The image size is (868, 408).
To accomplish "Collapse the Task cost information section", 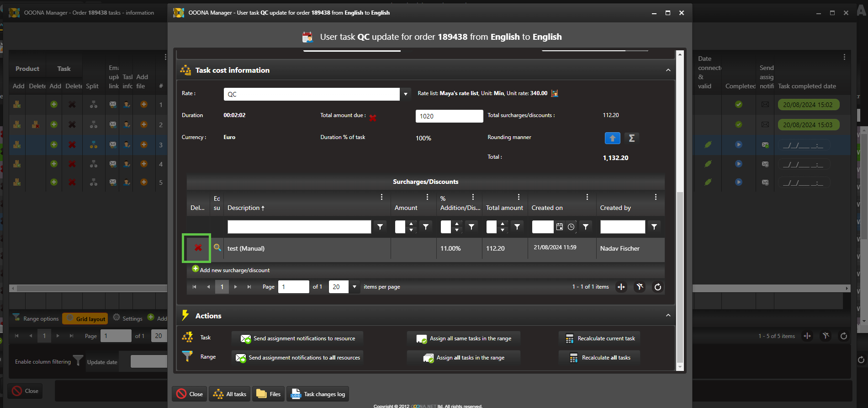I will coord(668,70).
